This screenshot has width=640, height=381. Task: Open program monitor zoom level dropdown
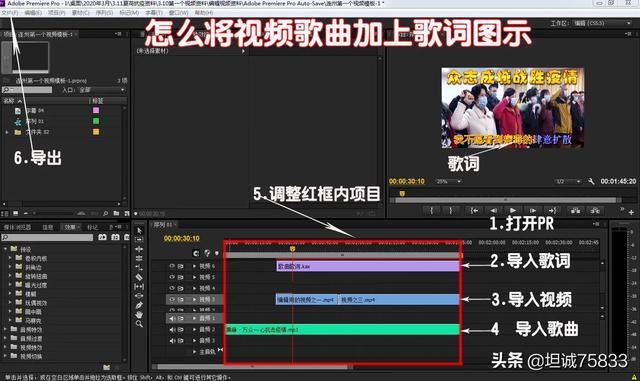pyautogui.click(x=448, y=181)
